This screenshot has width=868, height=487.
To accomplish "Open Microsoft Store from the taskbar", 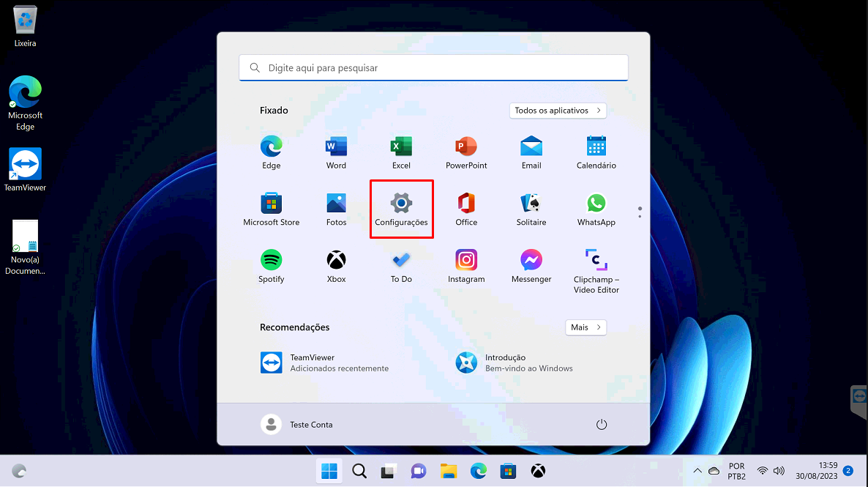I will pyautogui.click(x=508, y=471).
